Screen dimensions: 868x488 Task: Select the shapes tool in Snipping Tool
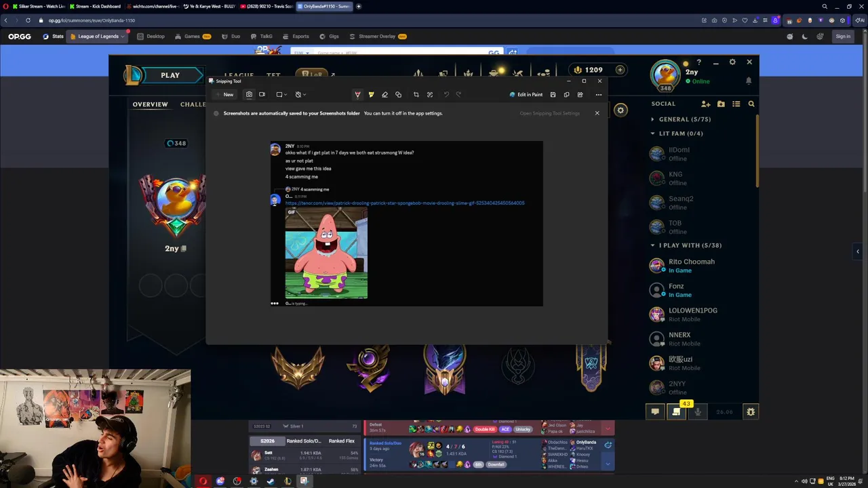[x=398, y=95]
